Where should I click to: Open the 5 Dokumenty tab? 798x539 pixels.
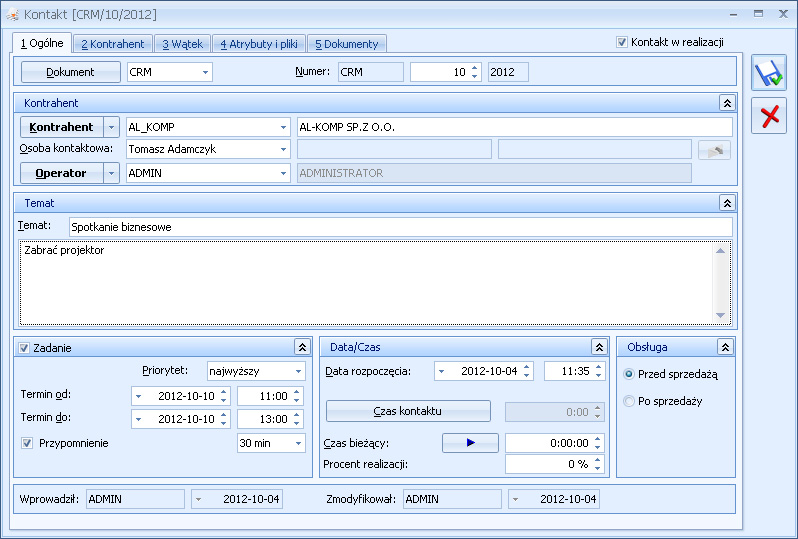[x=347, y=44]
